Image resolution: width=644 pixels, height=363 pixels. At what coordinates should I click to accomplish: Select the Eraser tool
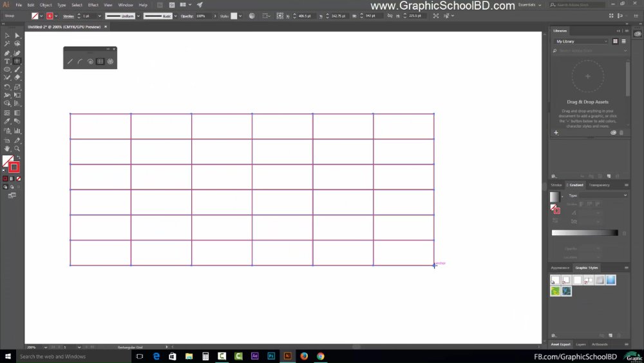[17, 77]
